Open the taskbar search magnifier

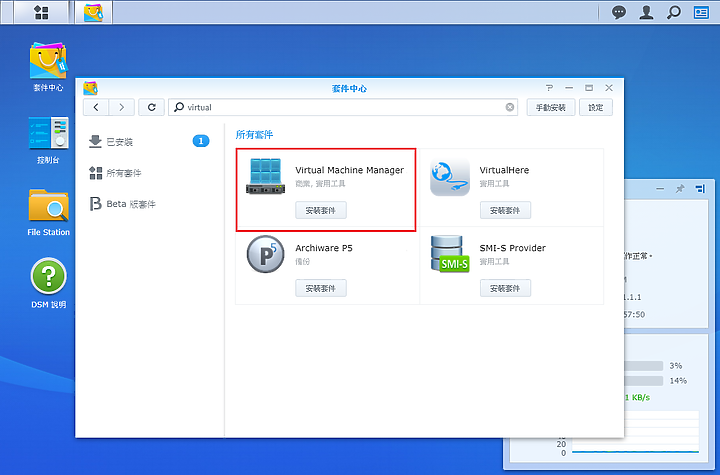(674, 12)
